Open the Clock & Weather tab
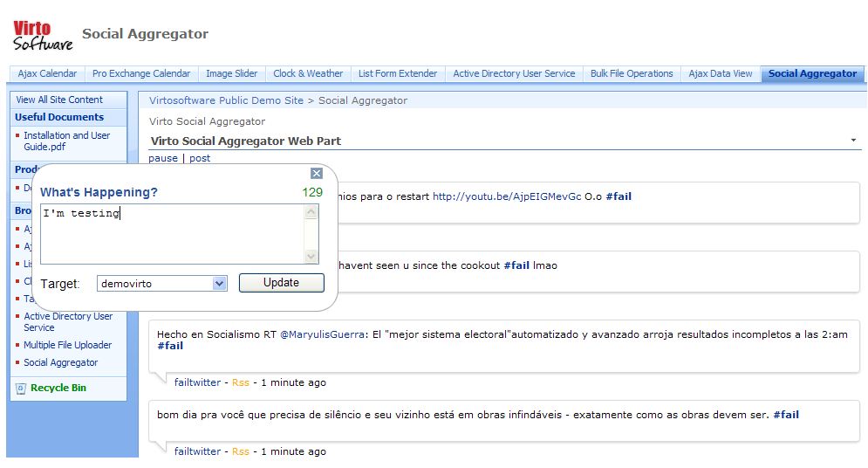Screen dimensions: 868x468 click(308, 74)
